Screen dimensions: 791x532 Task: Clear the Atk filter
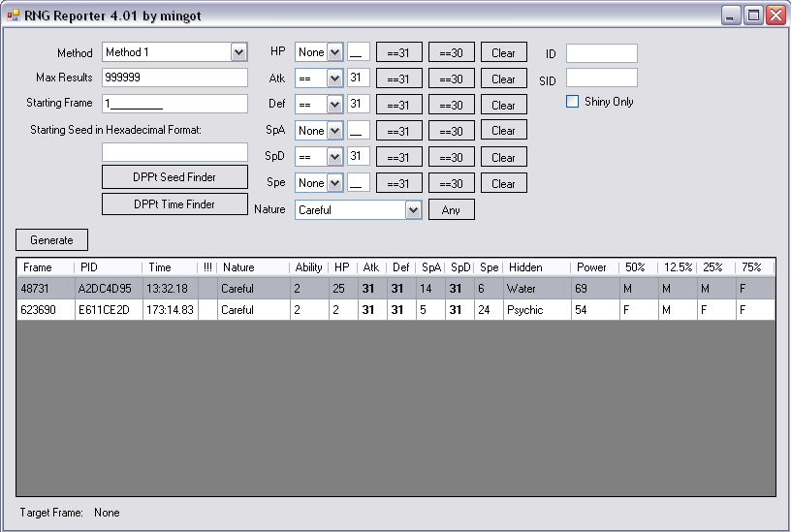[504, 78]
